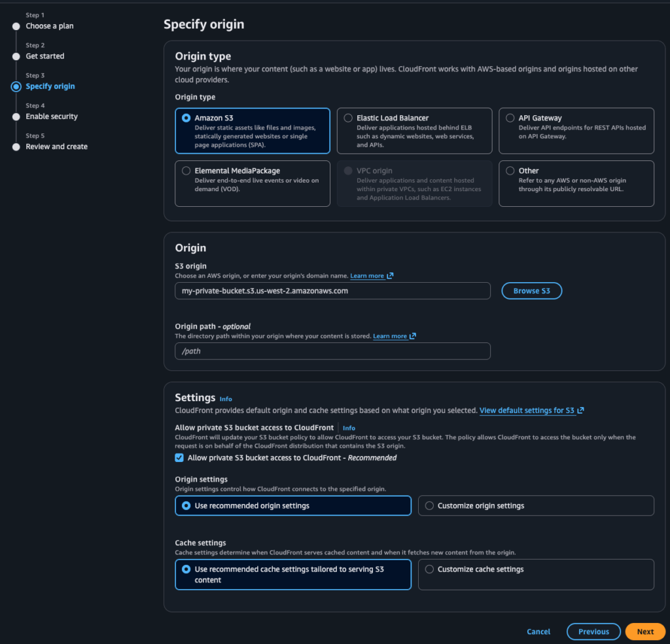The image size is (670, 644).
Task: Select Customize origin settings
Action: pyautogui.click(x=536, y=505)
